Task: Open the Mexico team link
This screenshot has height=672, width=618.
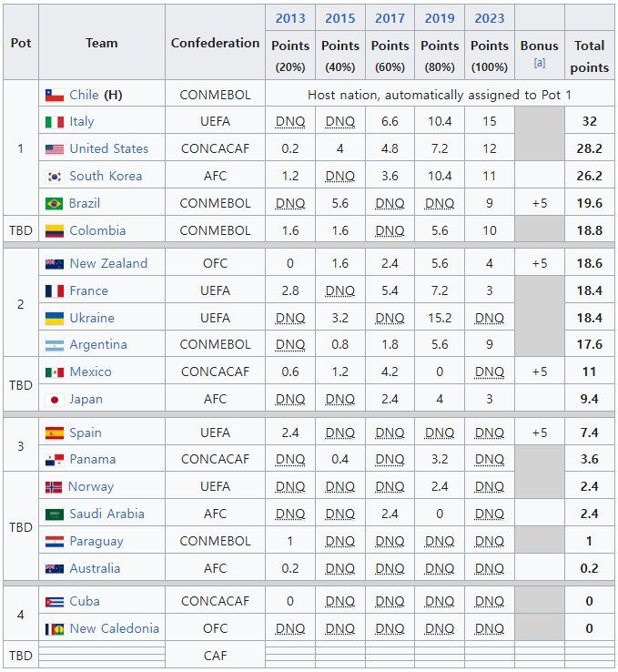Action: coord(90,372)
